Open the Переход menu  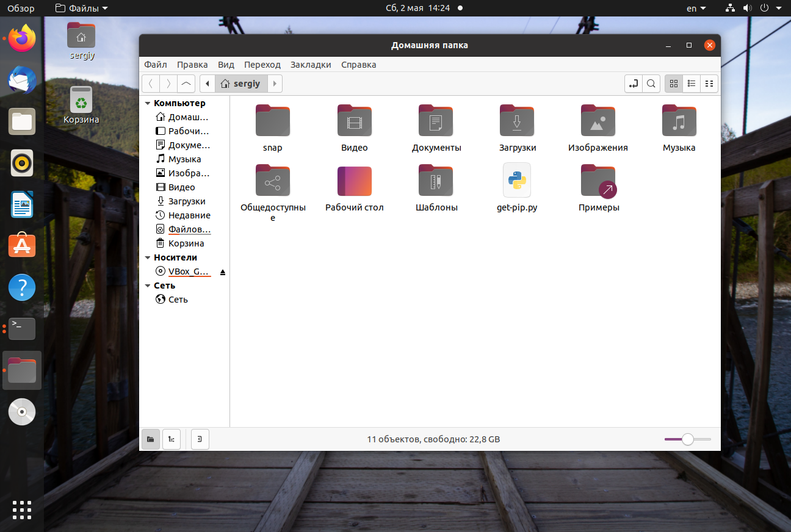(x=262, y=65)
